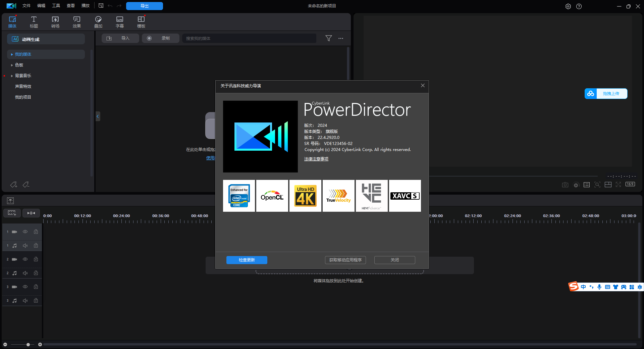644x349 pixels.
Task: Open the 播放 (Play) menu
Action: [x=85, y=6]
